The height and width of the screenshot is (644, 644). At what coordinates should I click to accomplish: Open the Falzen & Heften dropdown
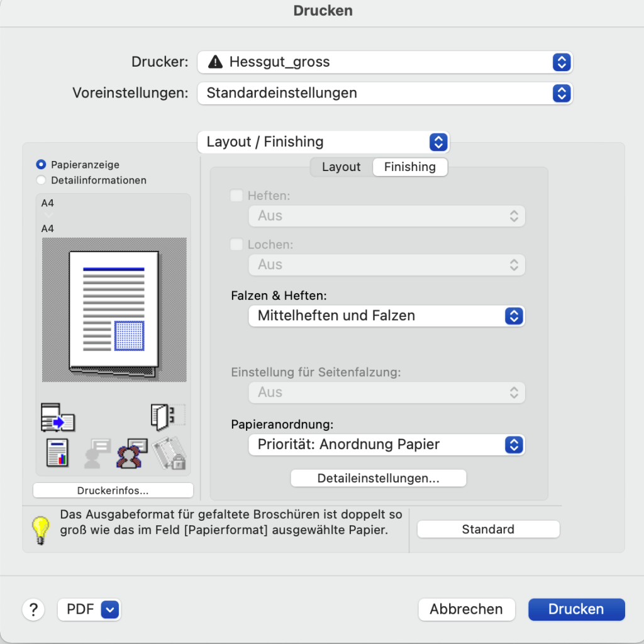point(386,316)
